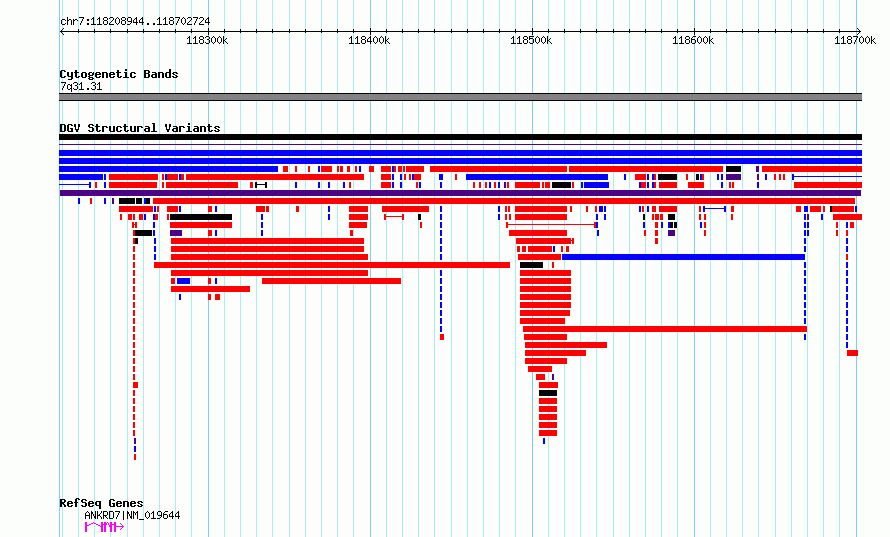Viewport: 890px width, 537px height.
Task: Click the 118600k ruler label
Action: [693, 40]
